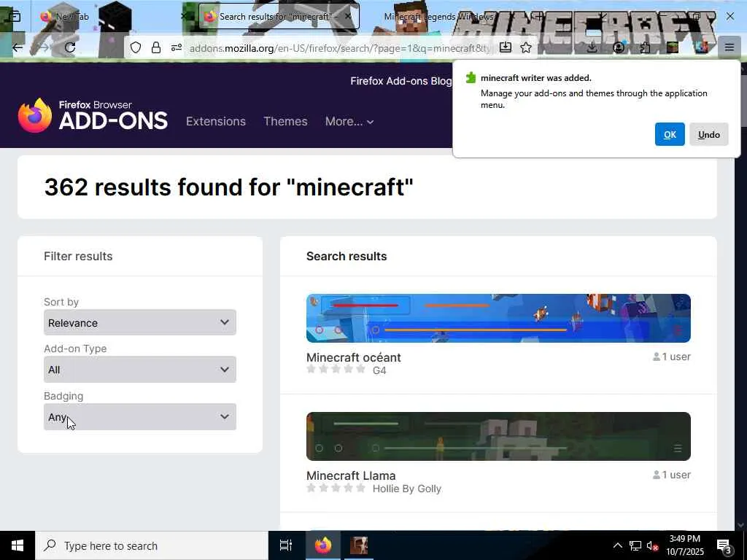Expand the More... navigation menu
Image resolution: width=747 pixels, height=560 pixels.
click(349, 122)
